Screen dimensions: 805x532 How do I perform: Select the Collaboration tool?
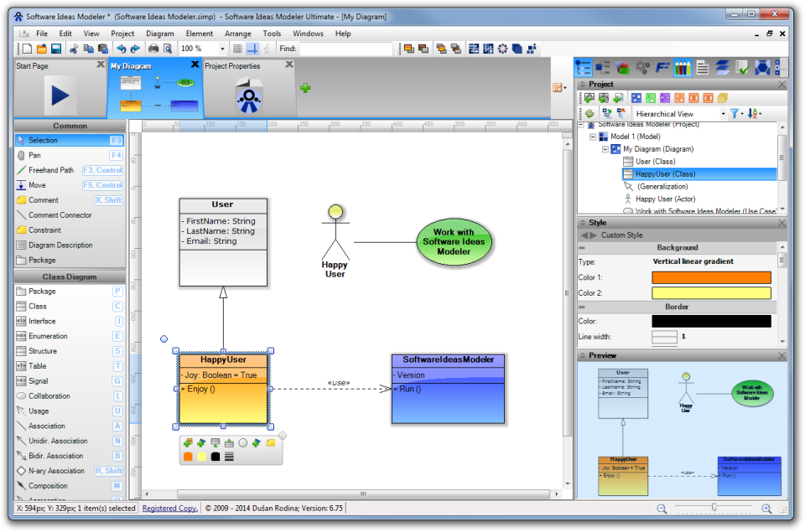tap(70, 396)
